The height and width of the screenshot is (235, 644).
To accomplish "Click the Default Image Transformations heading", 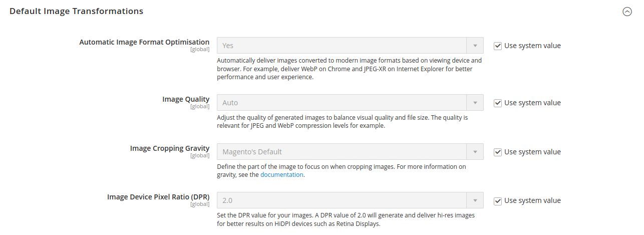I will (x=76, y=11).
